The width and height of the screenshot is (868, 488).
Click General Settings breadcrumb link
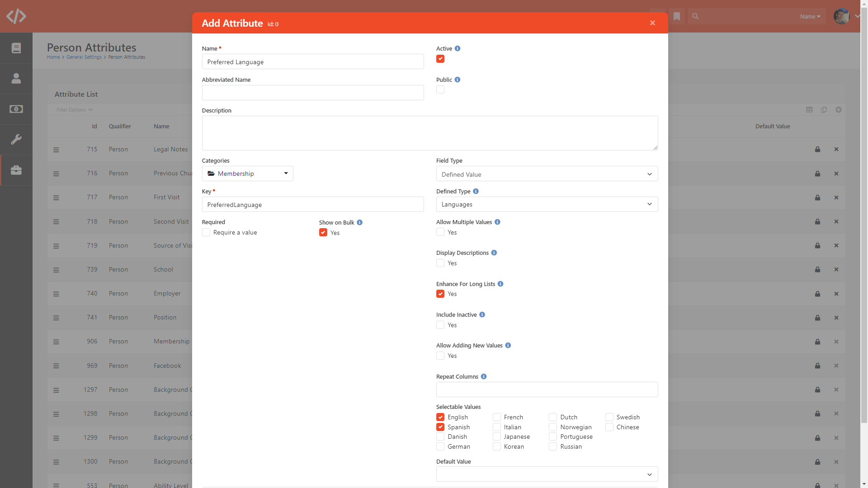tap(84, 57)
